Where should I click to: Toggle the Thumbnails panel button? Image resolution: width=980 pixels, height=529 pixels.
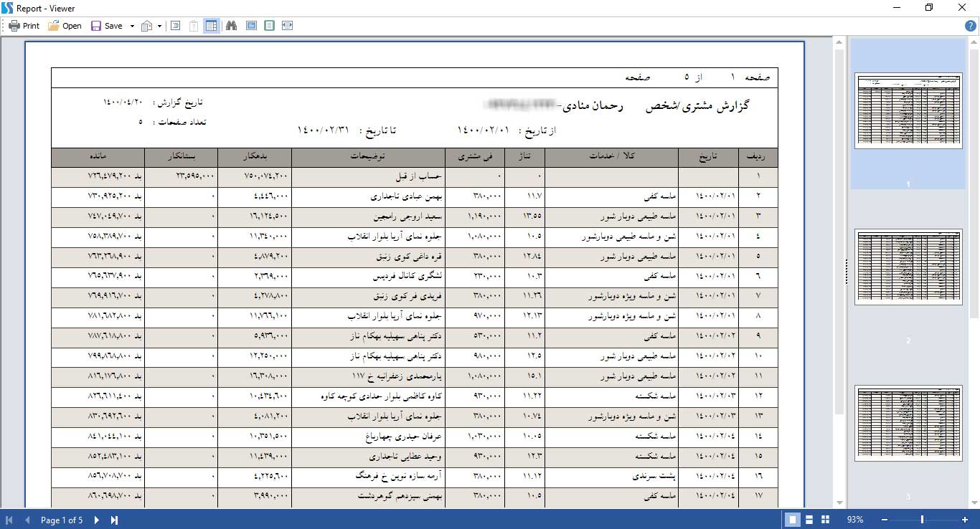point(211,26)
